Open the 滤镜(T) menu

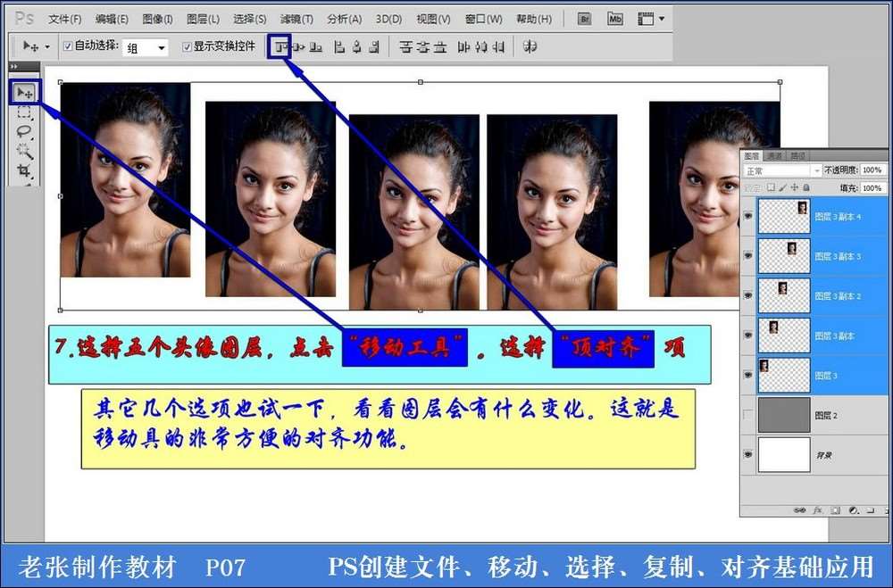[296, 19]
